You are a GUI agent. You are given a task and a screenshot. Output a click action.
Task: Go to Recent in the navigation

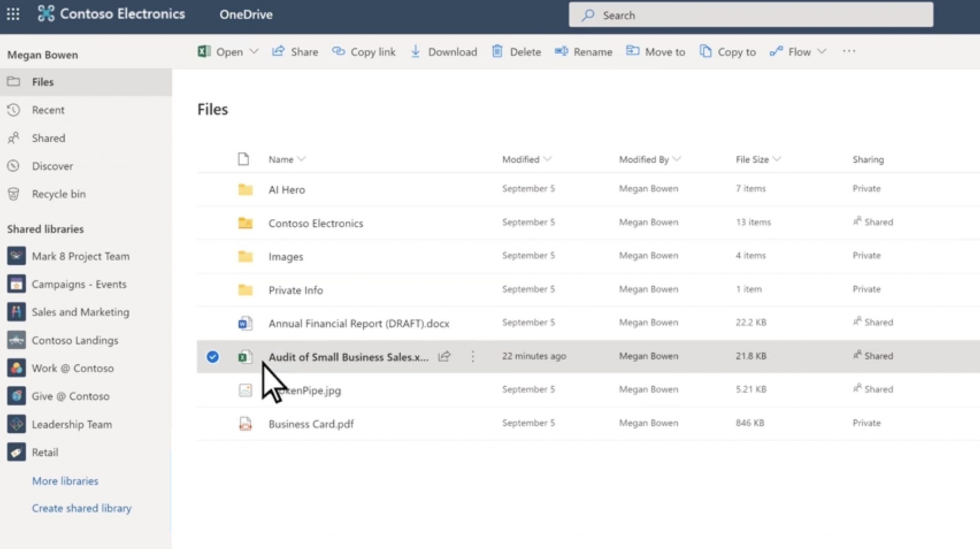(48, 110)
